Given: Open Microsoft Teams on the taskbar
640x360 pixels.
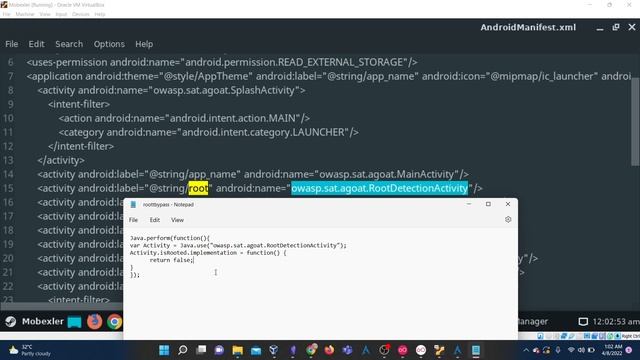Looking at the screenshot, I should point(347,350).
